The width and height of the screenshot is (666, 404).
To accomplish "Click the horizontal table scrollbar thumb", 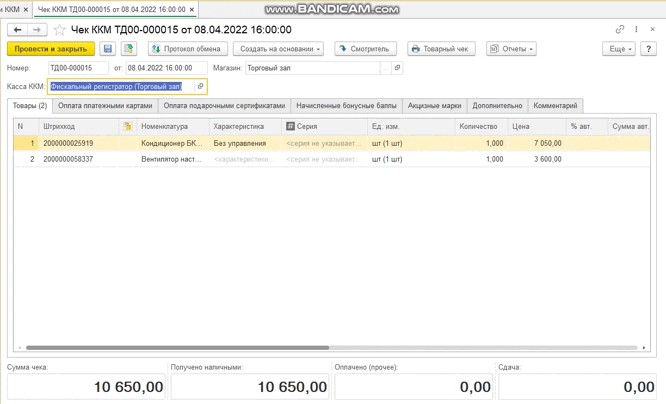I will (178, 347).
